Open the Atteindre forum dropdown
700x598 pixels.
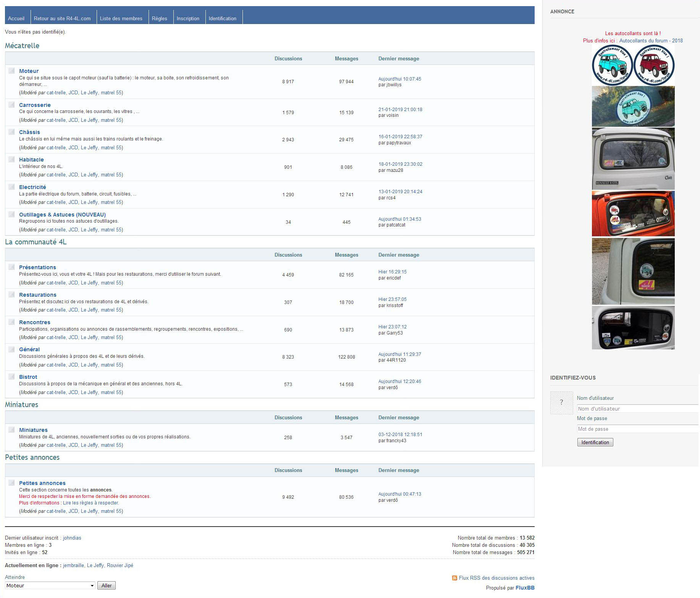50,585
